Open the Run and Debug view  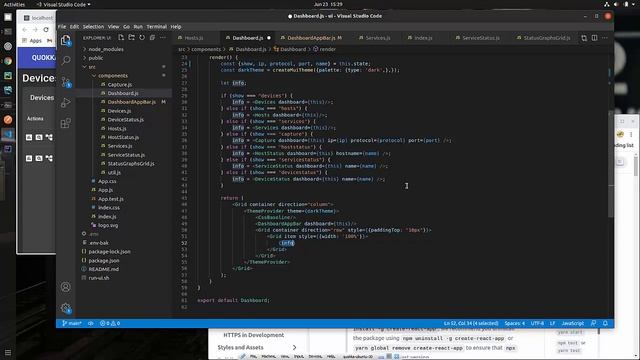pos(66,102)
